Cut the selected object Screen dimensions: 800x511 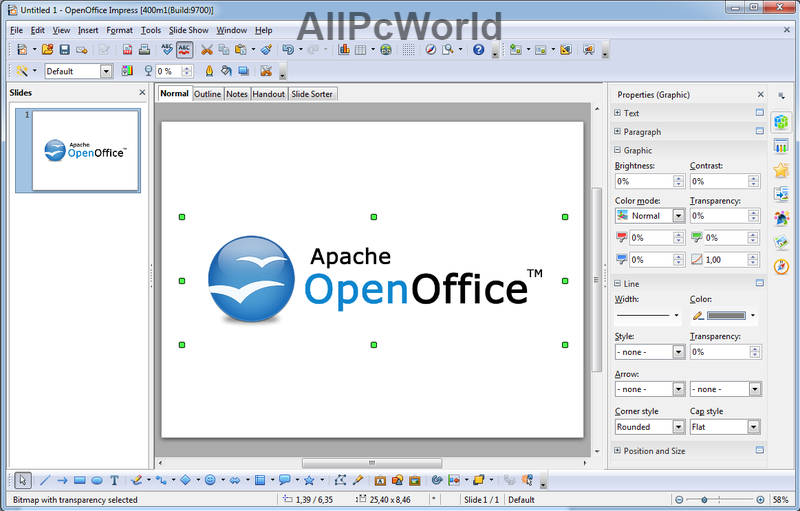click(207, 49)
